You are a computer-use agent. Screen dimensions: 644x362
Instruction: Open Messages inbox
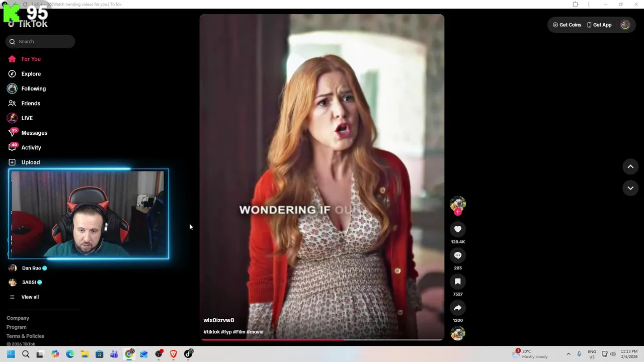click(34, 133)
